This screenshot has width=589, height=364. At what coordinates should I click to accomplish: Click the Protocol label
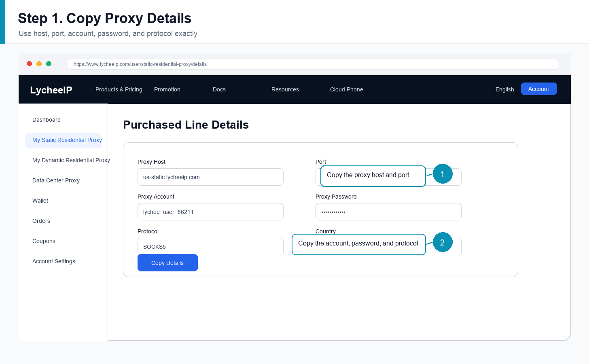click(x=148, y=231)
